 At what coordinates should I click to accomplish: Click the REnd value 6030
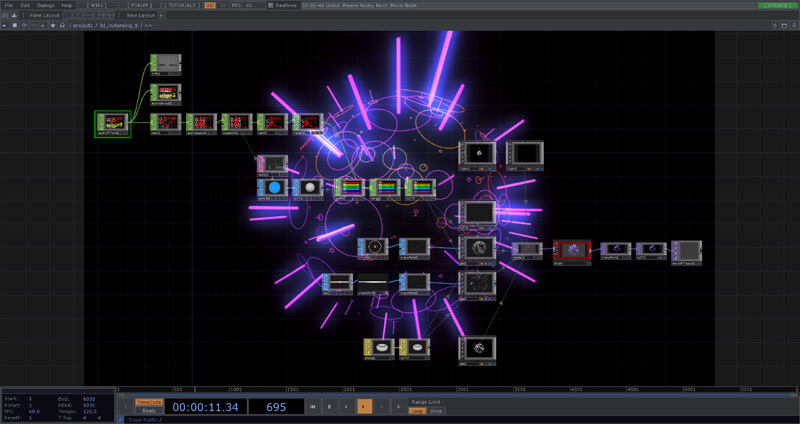coord(90,405)
